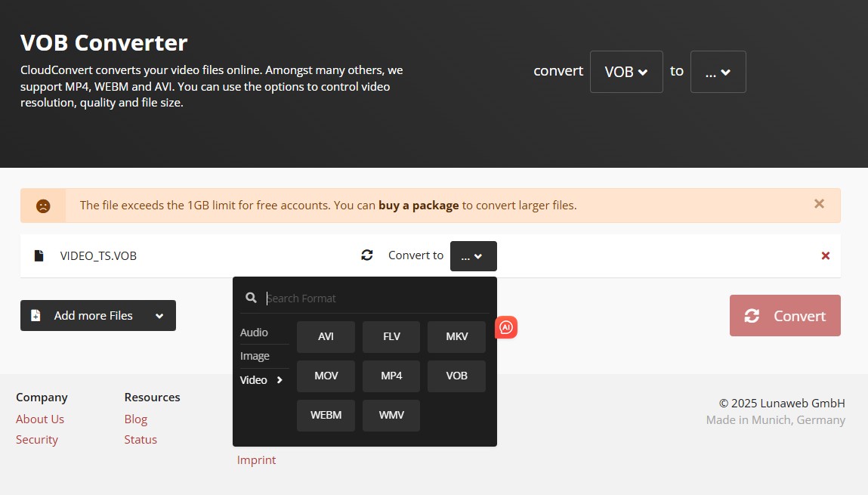
Task: Click the red floating feedback badge
Action: coord(506,327)
